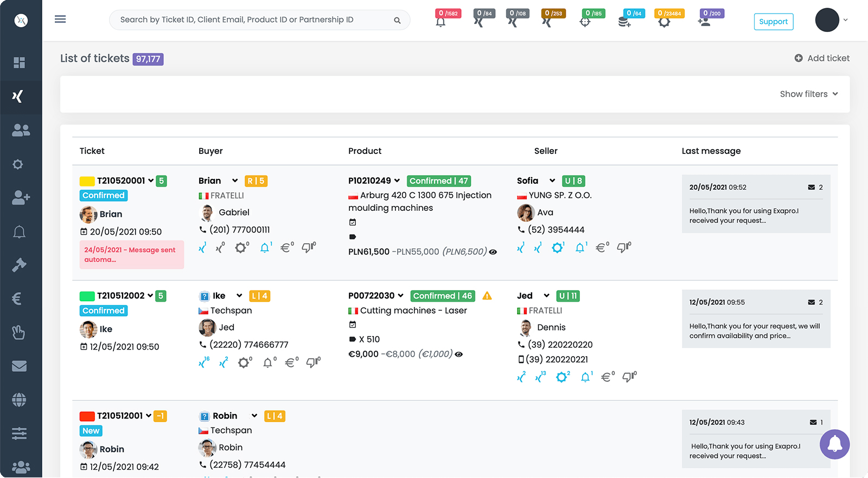Click the purple floating notification bell button

[834, 444]
